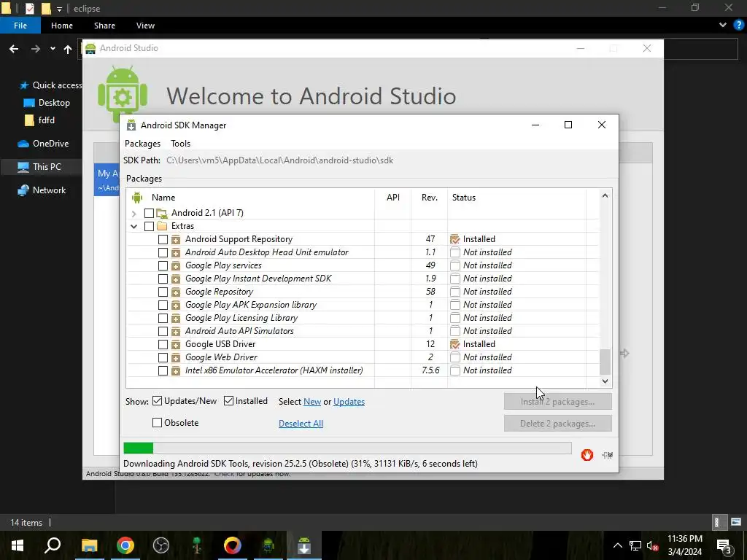
Task: Click the HAXM installer package icon
Action: [x=176, y=370]
